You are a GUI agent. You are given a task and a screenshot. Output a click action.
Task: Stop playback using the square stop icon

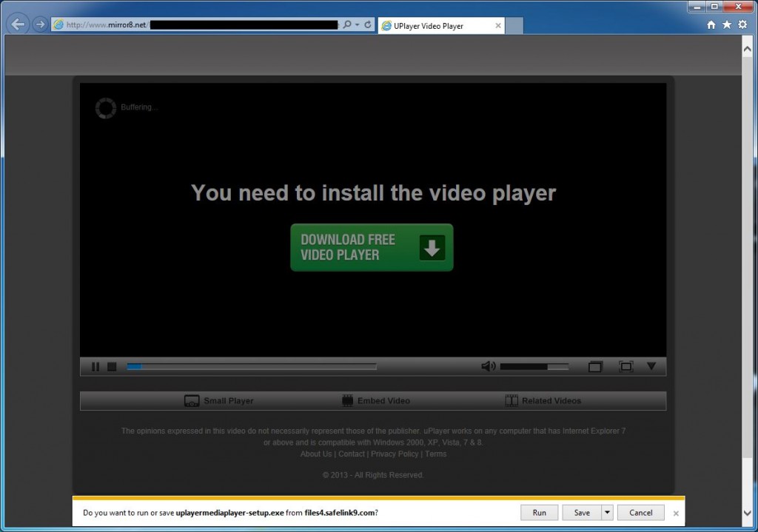112,367
